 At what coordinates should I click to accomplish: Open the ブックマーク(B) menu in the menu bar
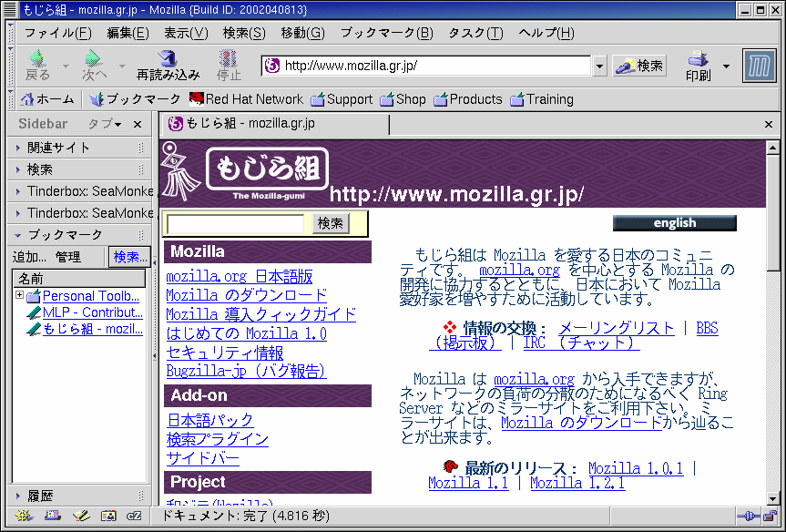pyautogui.click(x=387, y=33)
